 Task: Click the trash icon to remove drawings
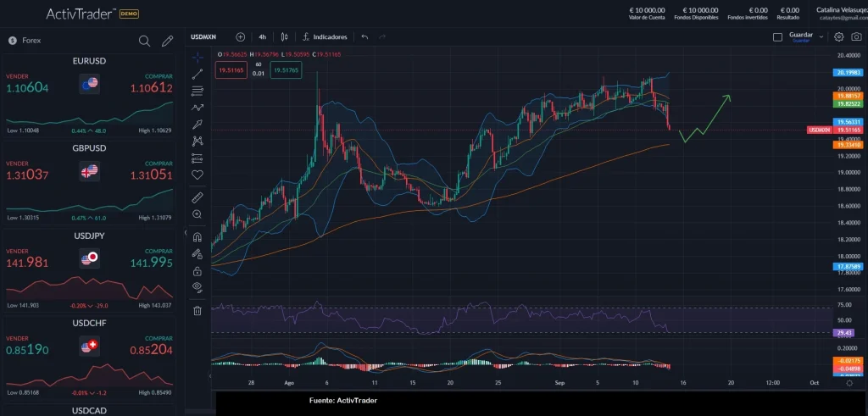pos(198,311)
